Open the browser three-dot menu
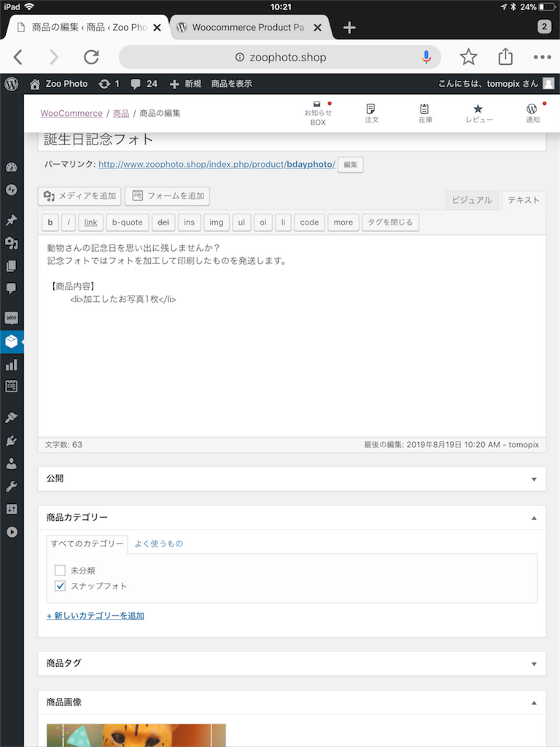This screenshot has height=747, width=560. [542, 57]
